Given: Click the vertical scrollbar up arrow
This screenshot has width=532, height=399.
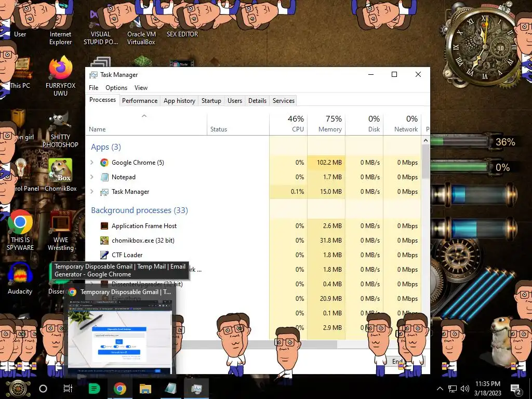Looking at the screenshot, I should click(425, 140).
